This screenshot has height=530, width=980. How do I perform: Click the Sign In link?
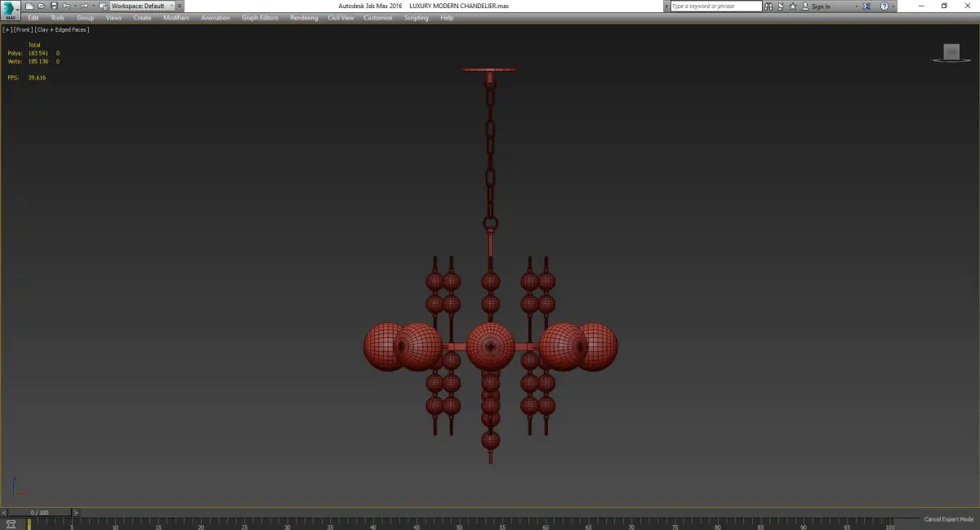coord(821,7)
